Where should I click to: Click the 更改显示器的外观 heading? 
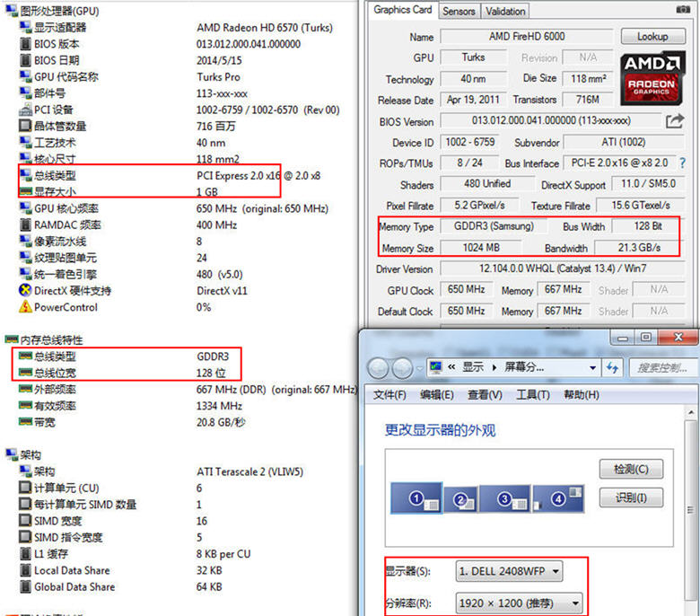[440, 430]
